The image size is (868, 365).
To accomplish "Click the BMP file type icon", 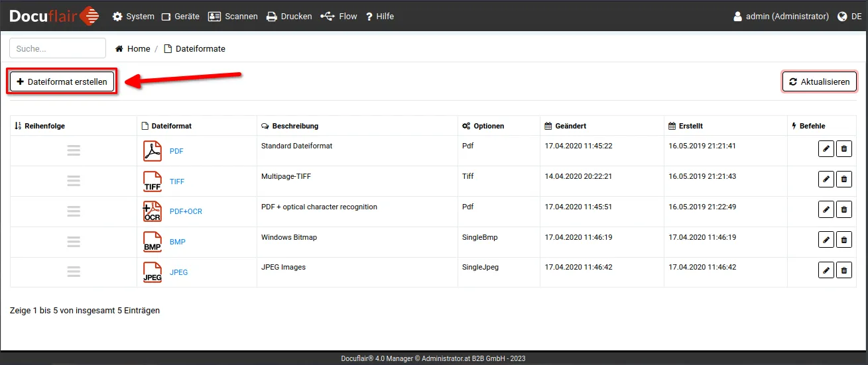I will 153,242.
